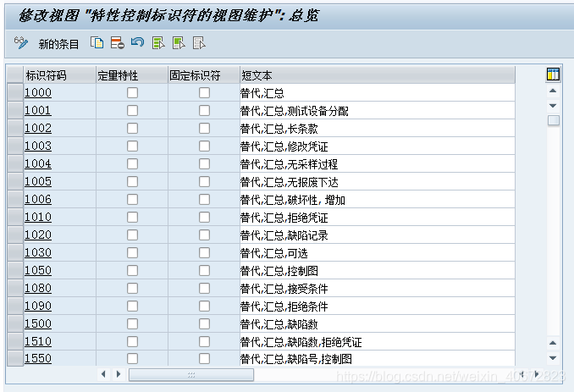Screen dimensions: 574x392
Task: Select row 1010 using its row selector
Action: tap(15, 217)
